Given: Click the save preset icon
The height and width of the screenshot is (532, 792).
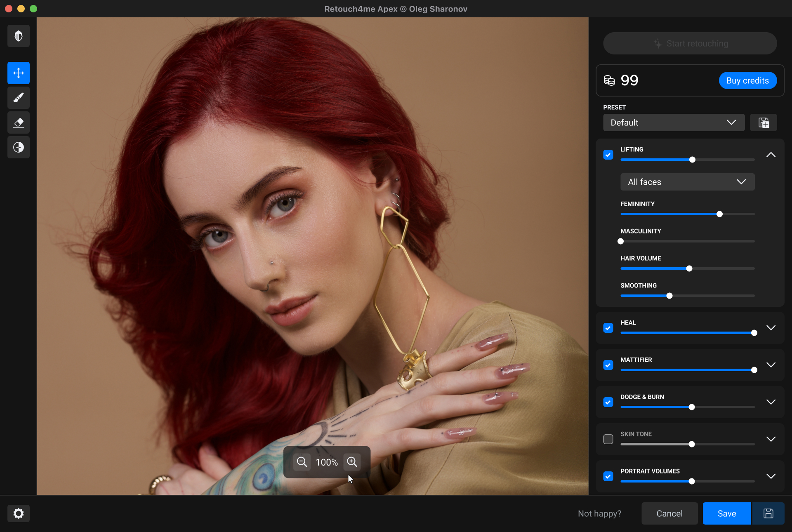Looking at the screenshot, I should click(x=764, y=122).
